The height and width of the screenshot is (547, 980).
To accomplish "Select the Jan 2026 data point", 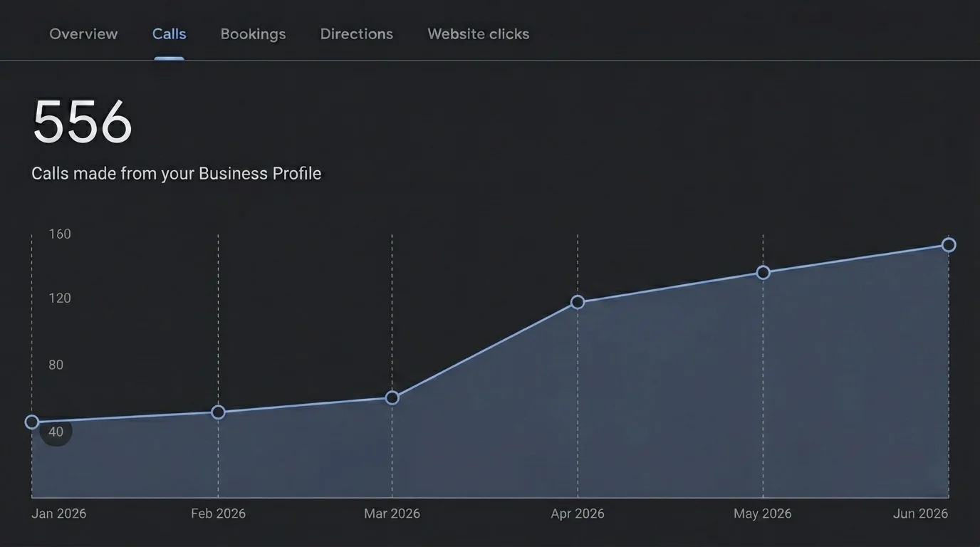I will point(32,422).
